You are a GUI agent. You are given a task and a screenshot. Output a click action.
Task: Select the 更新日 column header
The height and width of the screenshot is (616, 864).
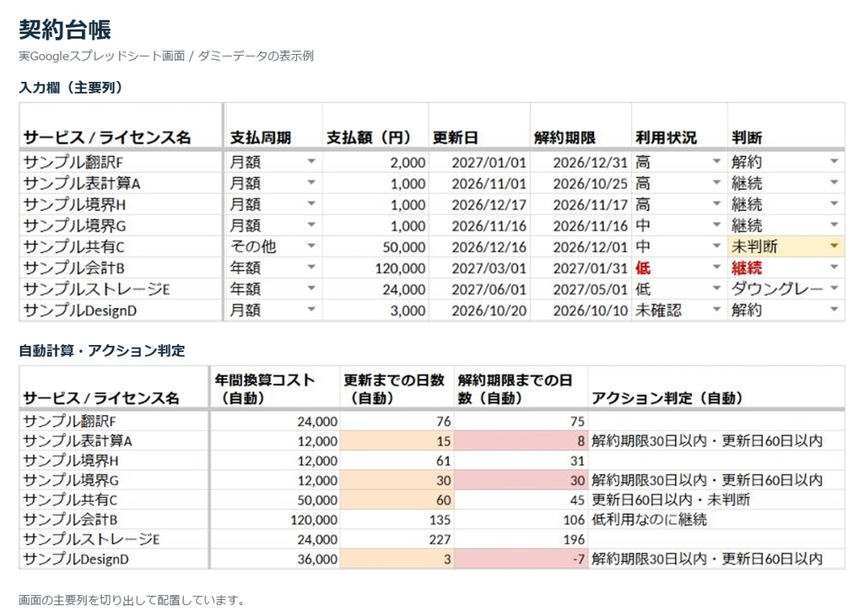(x=479, y=126)
